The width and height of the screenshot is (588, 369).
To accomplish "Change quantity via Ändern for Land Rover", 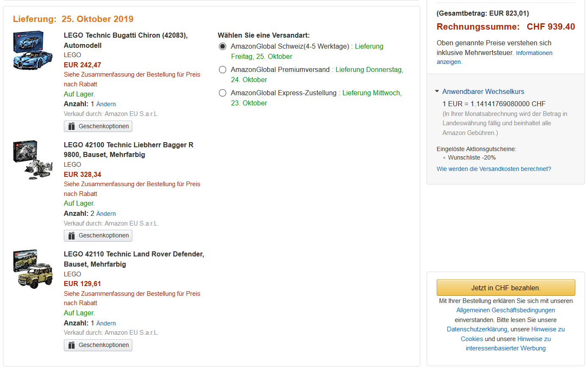I will tap(106, 323).
